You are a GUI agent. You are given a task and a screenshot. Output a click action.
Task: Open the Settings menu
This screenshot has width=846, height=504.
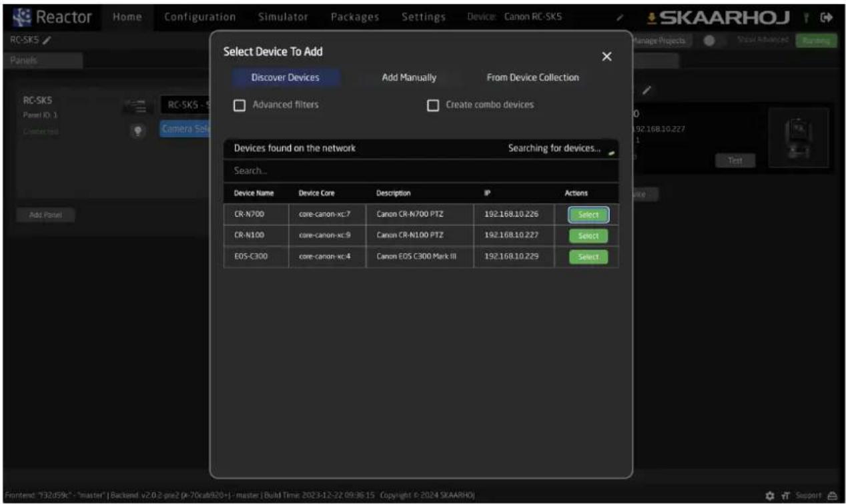click(423, 16)
